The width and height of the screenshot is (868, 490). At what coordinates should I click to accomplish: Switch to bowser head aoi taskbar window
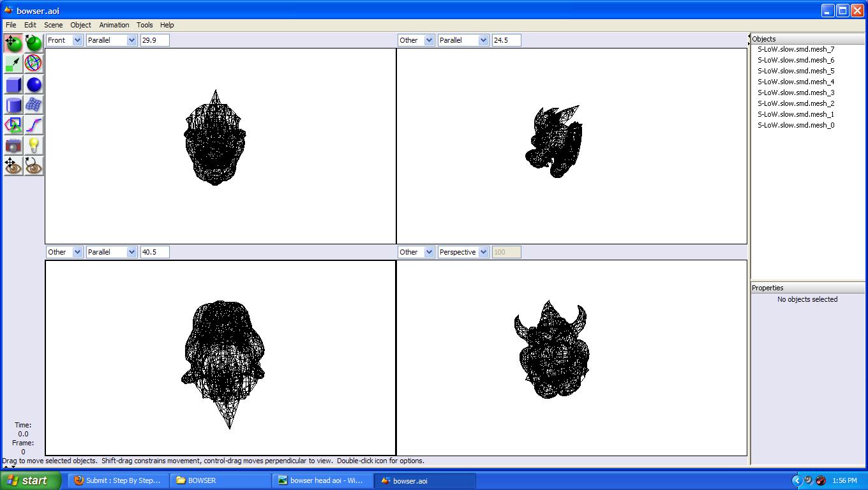pyautogui.click(x=323, y=480)
